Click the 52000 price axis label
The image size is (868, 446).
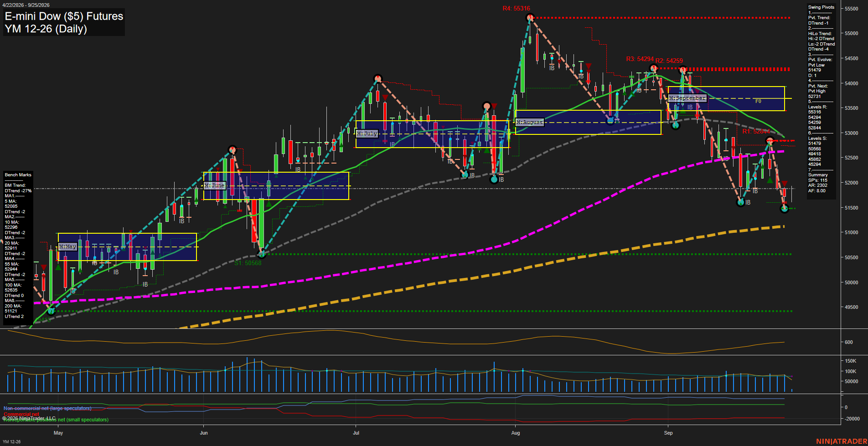[x=851, y=183]
